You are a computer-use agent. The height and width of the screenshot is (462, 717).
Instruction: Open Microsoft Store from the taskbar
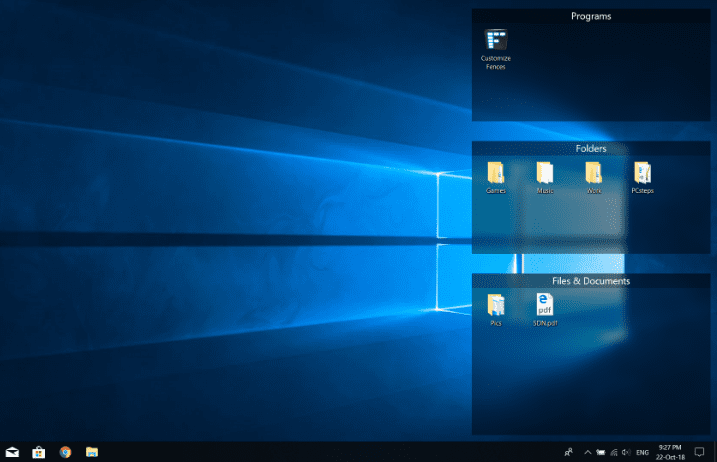click(39, 452)
